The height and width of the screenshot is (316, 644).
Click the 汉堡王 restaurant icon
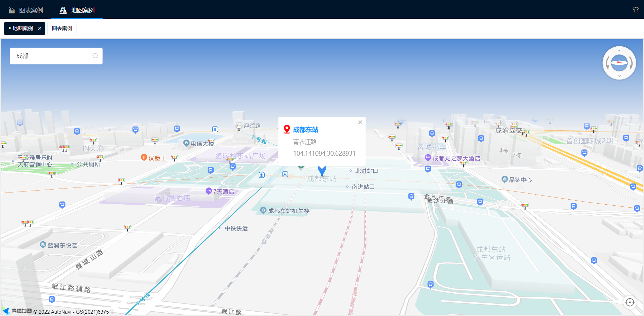click(144, 157)
